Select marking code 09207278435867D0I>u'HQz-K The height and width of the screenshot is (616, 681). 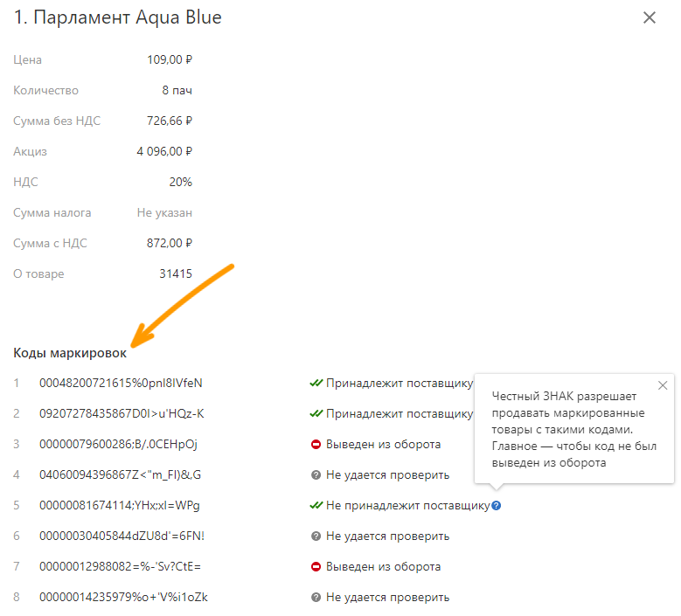(x=122, y=413)
